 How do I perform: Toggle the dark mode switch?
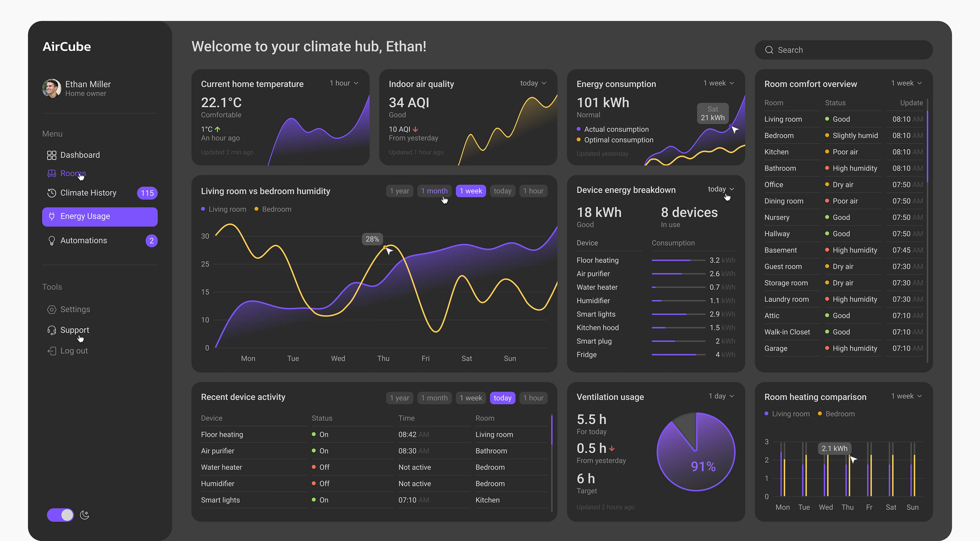coord(60,515)
